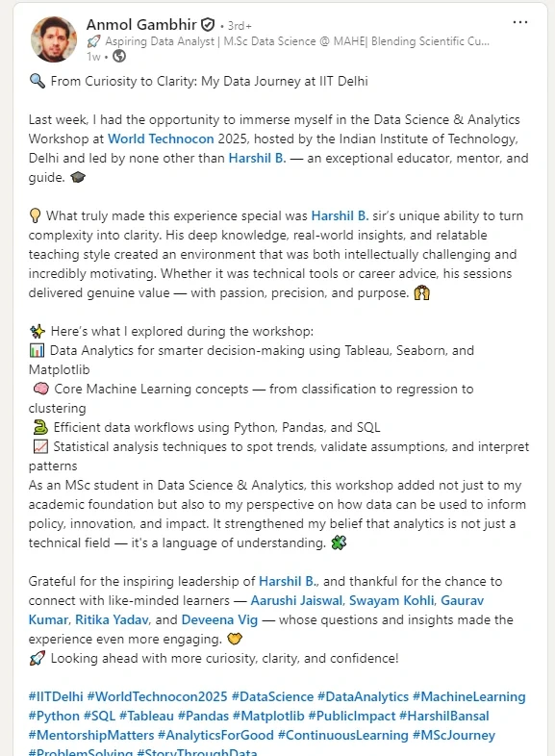This screenshot has width=555, height=756.
Task: Click the verified badge beside Anmol Gambhir
Action: pos(208,24)
